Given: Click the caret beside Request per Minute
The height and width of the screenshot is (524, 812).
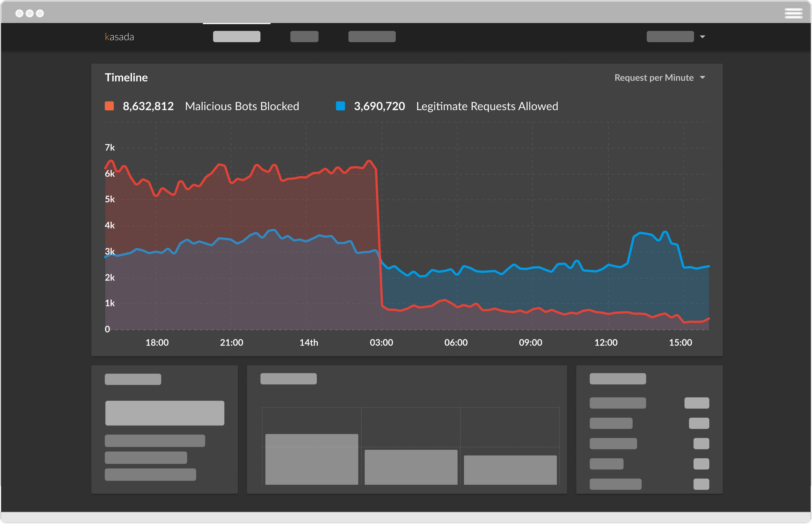Looking at the screenshot, I should (703, 77).
